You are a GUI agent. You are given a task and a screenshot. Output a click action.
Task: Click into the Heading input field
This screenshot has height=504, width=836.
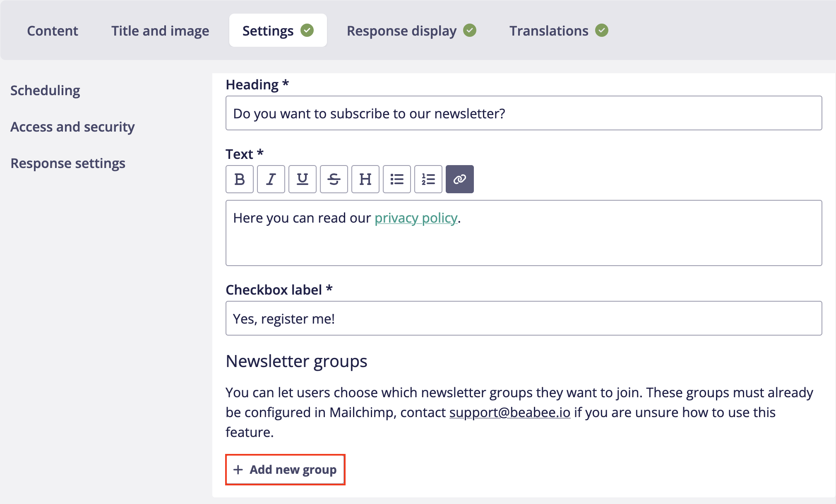coord(524,113)
